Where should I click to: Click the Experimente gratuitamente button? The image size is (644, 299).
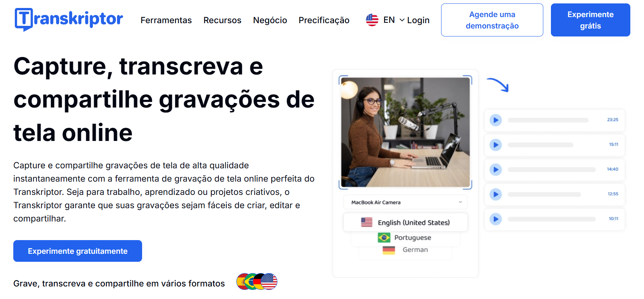(78, 251)
